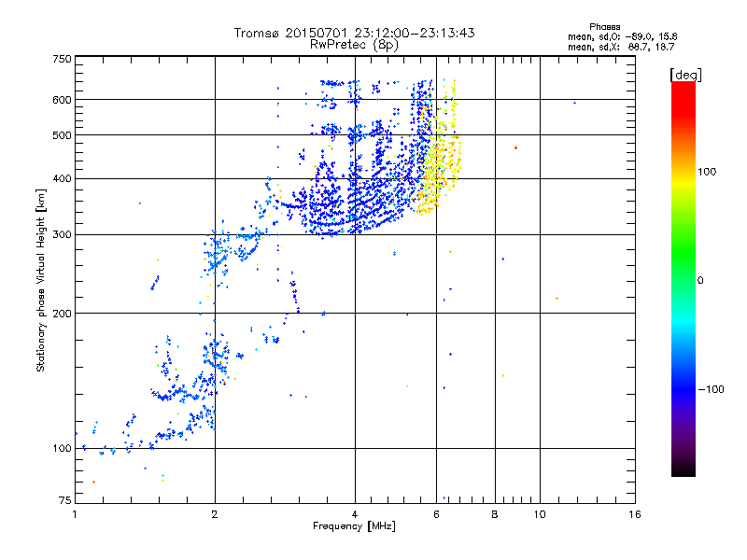
Task: Click the 'Frequency [MHz]' x-axis label
Action: click(x=354, y=526)
